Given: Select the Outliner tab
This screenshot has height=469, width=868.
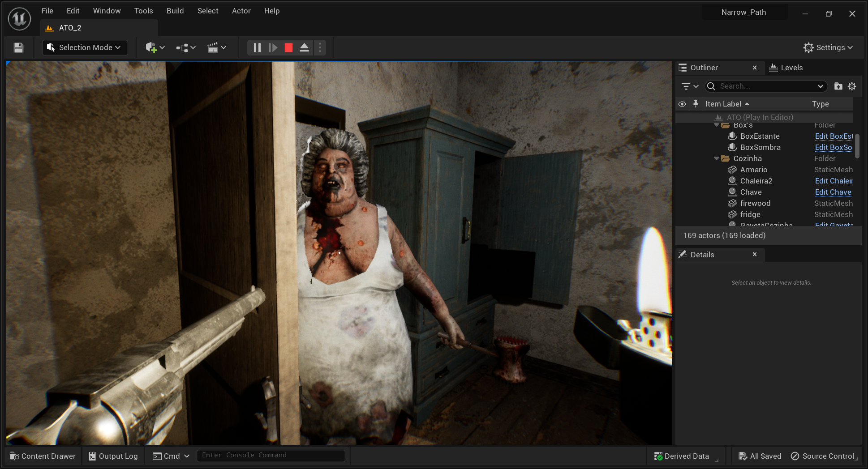Looking at the screenshot, I should coord(704,68).
